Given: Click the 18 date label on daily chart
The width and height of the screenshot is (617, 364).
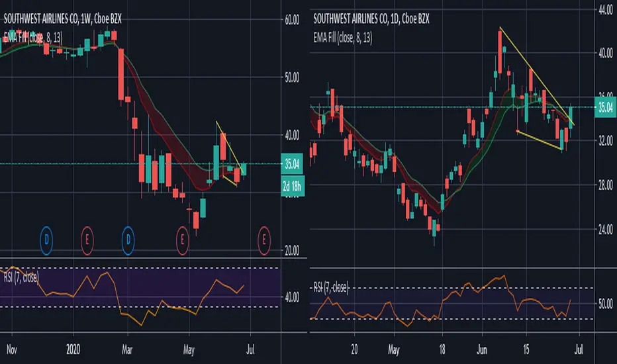Looking at the screenshot, I should point(442,349).
